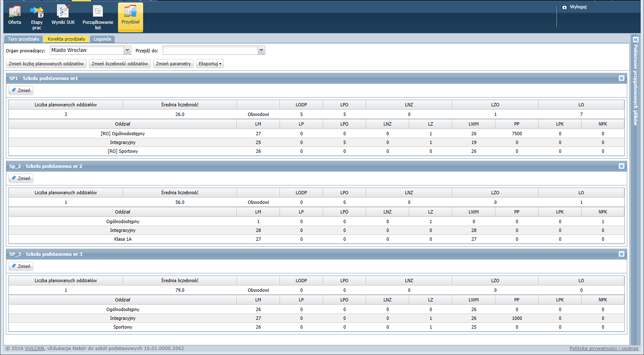Image resolution: width=644 pixels, height=355 pixels.
Task: Click the Wyloguj padlock icon
Action: (564, 7)
